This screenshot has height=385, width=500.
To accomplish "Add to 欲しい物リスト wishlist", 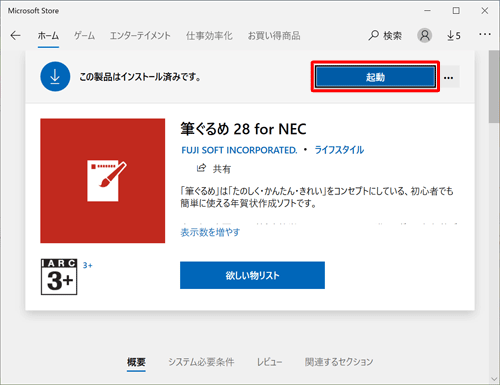I will 252,275.
